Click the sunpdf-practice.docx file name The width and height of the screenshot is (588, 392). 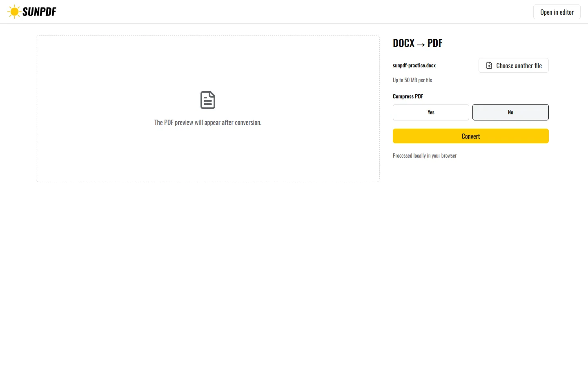[x=414, y=65]
